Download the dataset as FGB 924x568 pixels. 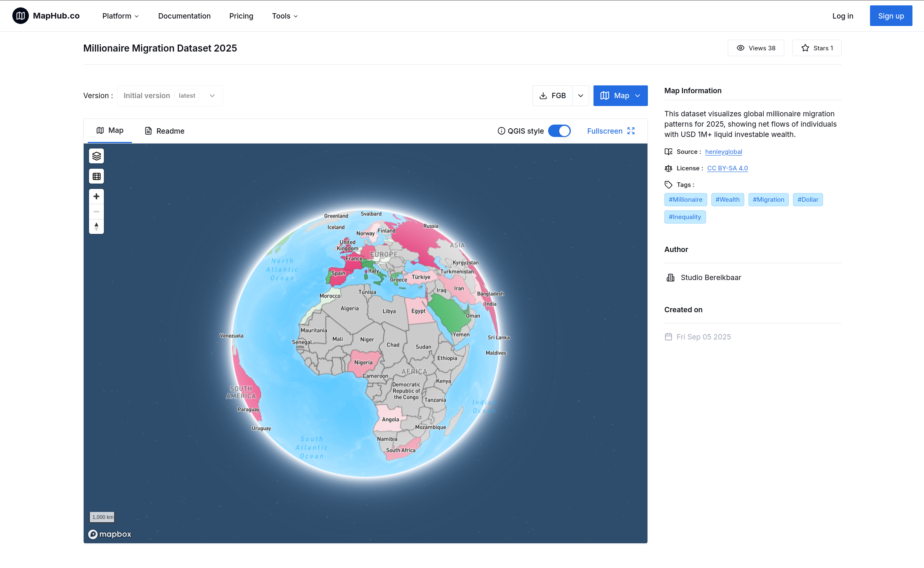click(553, 96)
